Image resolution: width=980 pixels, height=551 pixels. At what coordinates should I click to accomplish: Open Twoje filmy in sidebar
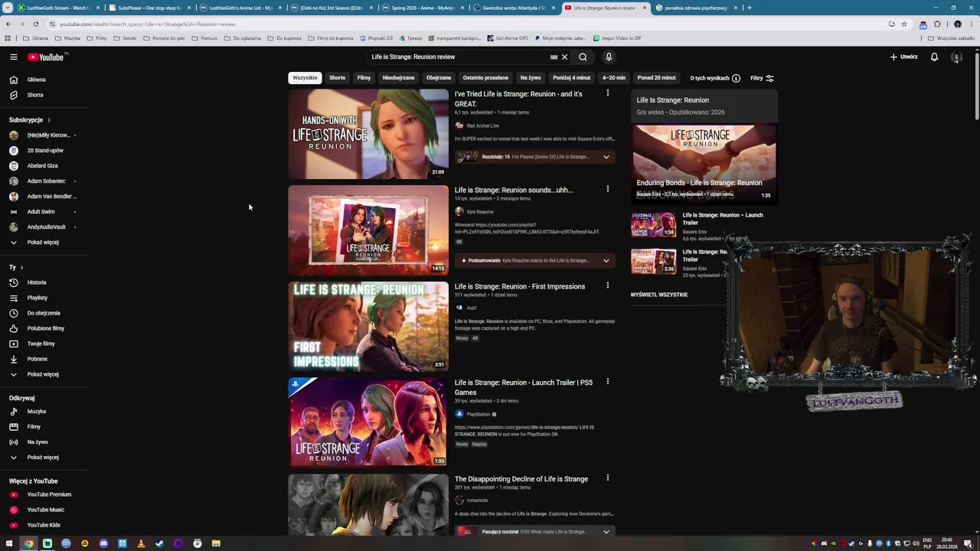pos(44,344)
